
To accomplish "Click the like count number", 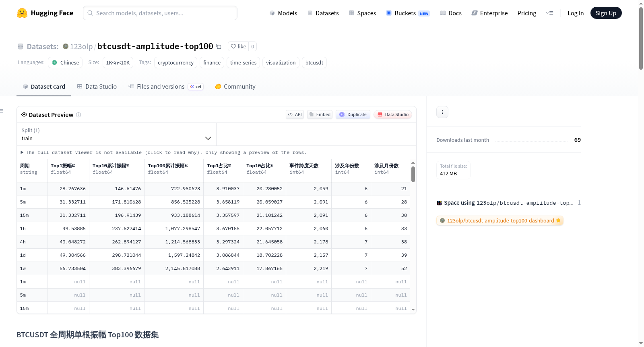I will (252, 46).
